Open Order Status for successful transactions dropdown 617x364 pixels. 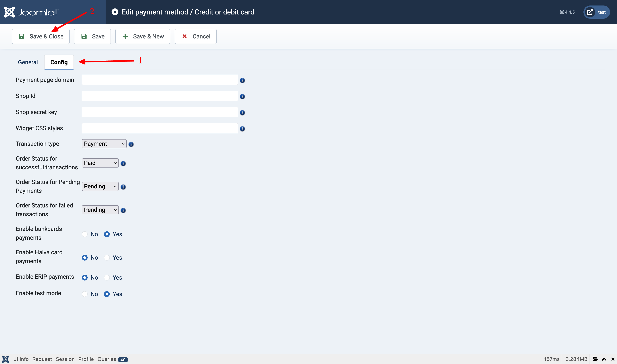100,163
